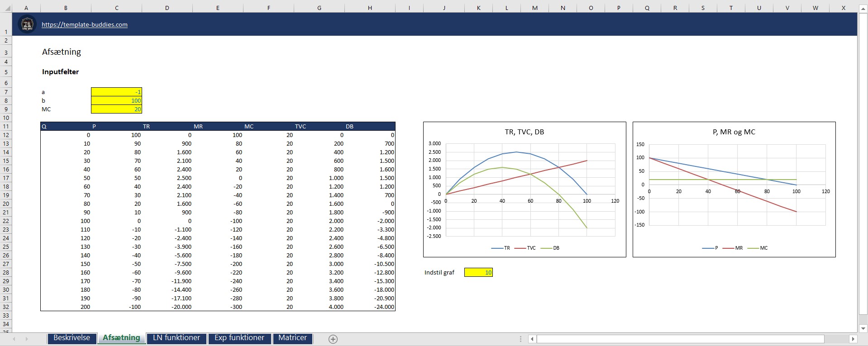The height and width of the screenshot is (346, 868).
Task: Click the horizontal scrollbar left arrow
Action: (532, 339)
